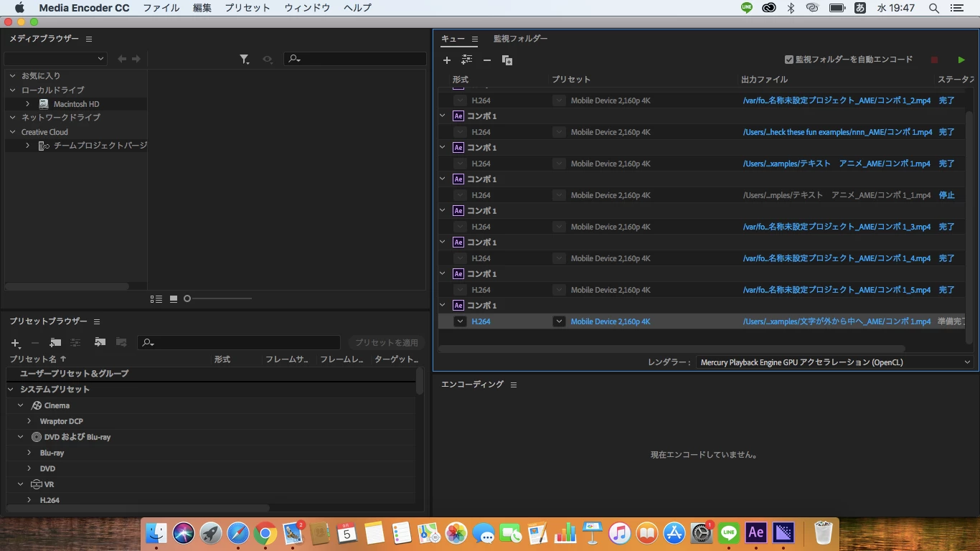Collapse the お気に入り favorites section

click(x=13, y=75)
